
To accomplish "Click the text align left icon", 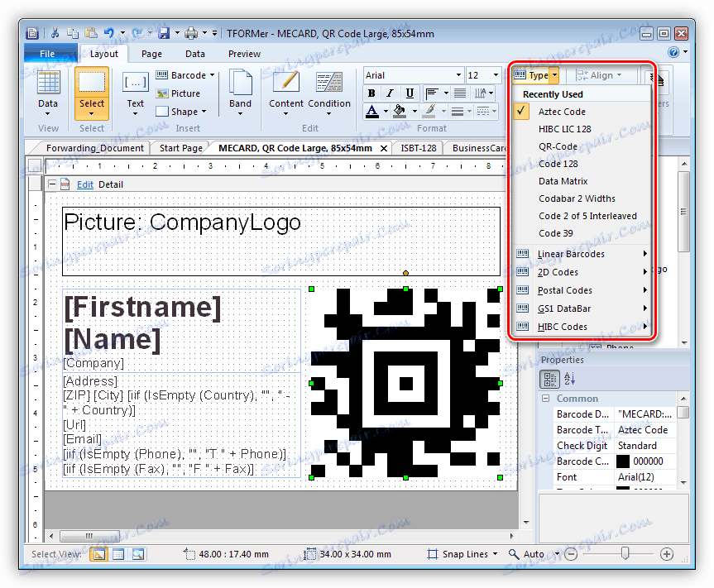I will (x=432, y=93).
